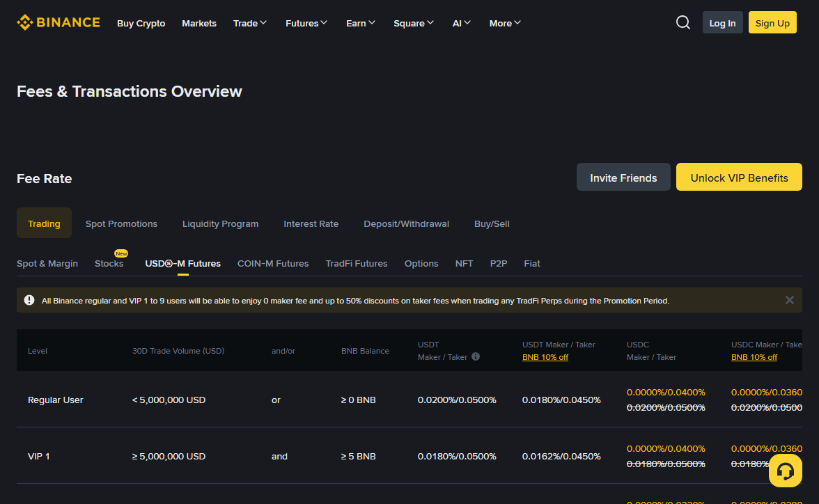This screenshot has width=819, height=504.
Task: Switch to the Interest Rate tab
Action: point(311,223)
